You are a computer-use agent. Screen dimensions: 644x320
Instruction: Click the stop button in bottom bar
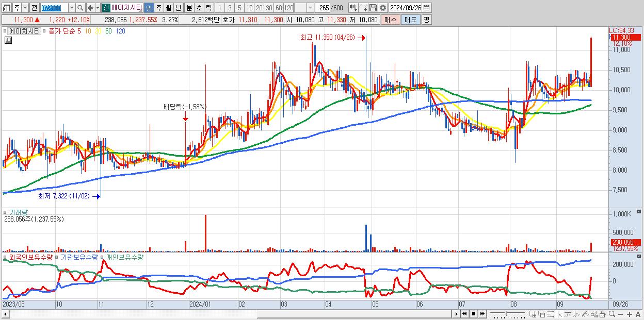(474, 313)
